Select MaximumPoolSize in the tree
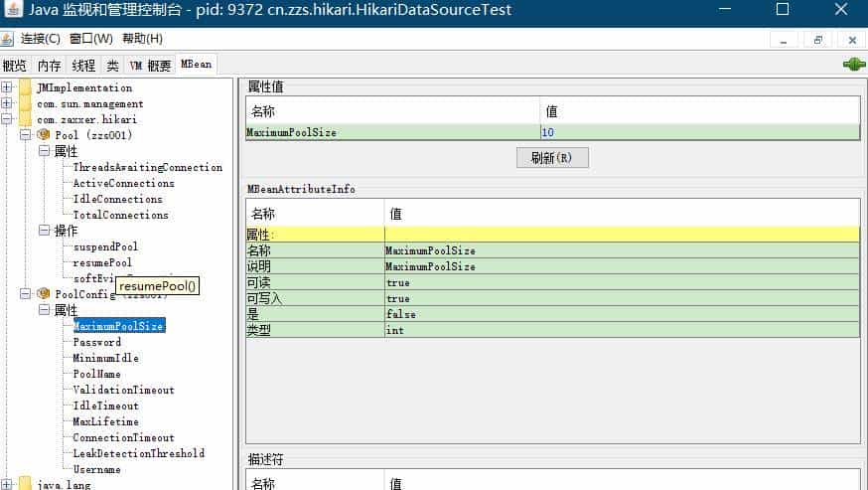 [119, 326]
